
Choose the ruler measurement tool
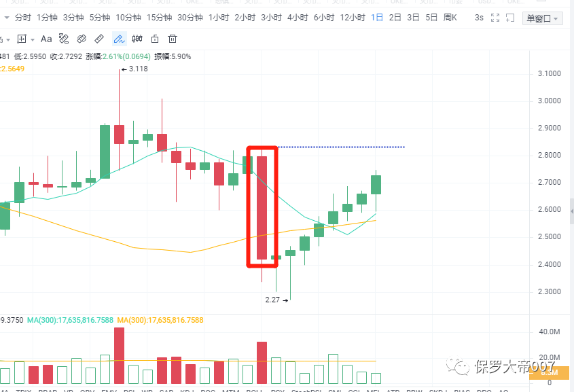tap(99, 39)
